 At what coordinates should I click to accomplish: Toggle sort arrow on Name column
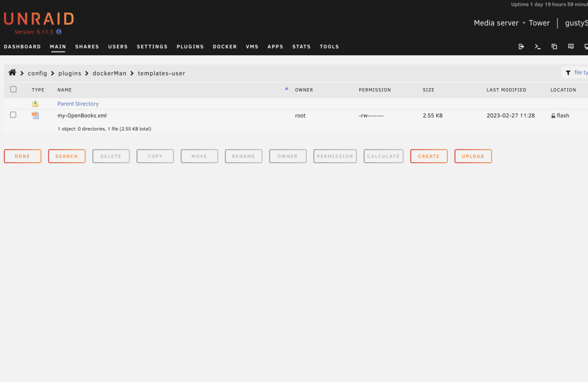[x=286, y=89]
